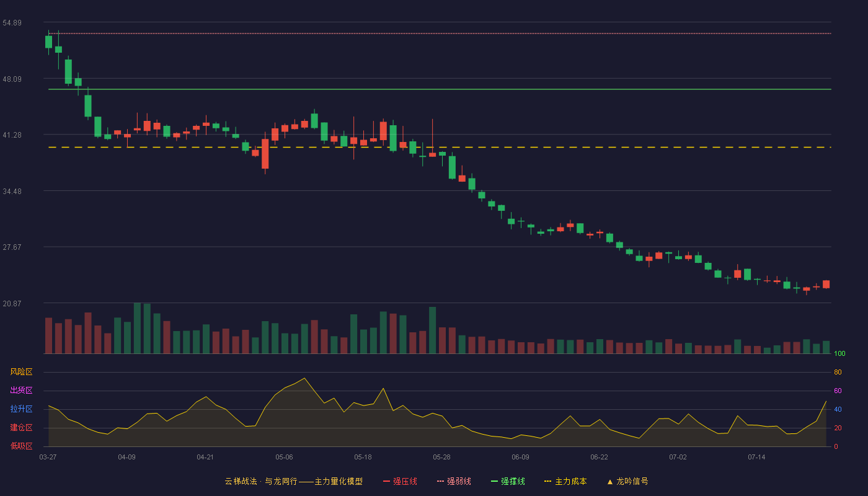Select the 建仓区 zone label
This screenshot has height=496, width=868.
pyautogui.click(x=21, y=428)
